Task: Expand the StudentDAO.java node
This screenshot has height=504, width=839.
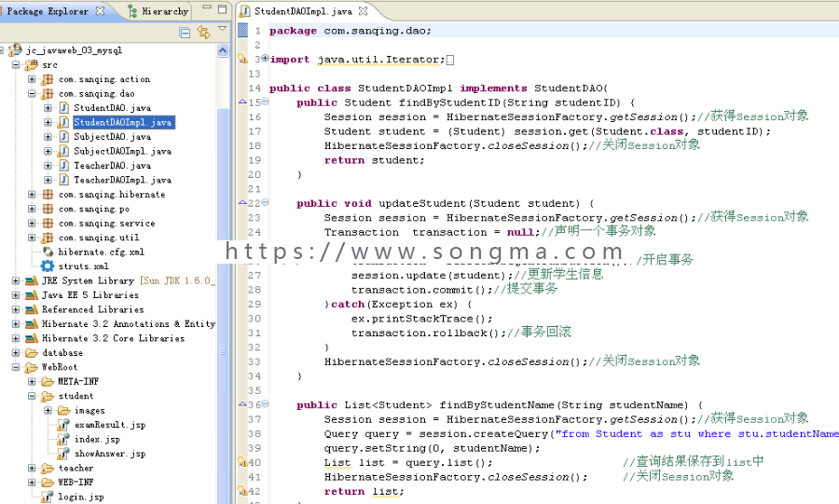Action: (48, 108)
